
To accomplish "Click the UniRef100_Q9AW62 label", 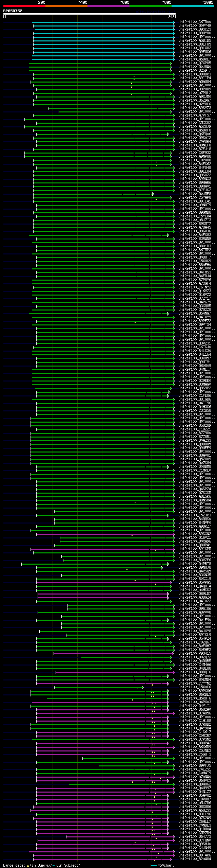I will pyautogui.click(x=195, y=784).
